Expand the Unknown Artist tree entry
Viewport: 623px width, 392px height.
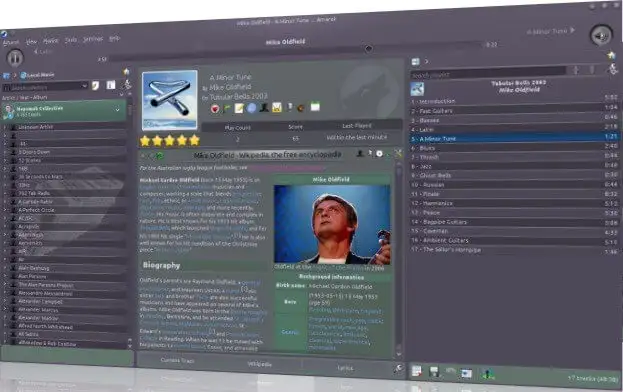pos(5,127)
